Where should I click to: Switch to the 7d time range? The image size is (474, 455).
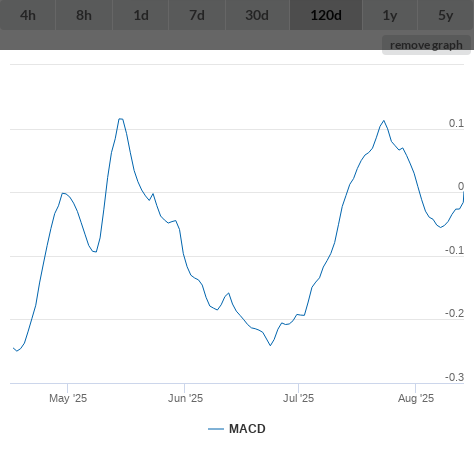click(197, 15)
